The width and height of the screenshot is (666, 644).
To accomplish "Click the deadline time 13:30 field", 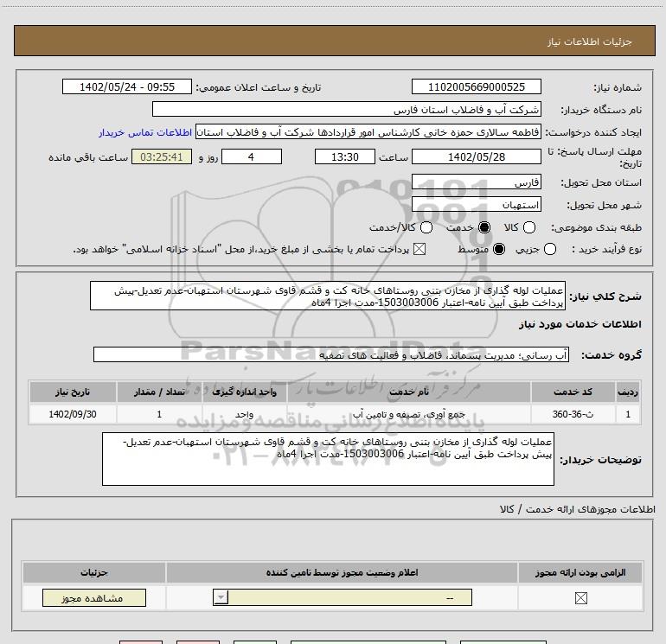I will click(345, 156).
